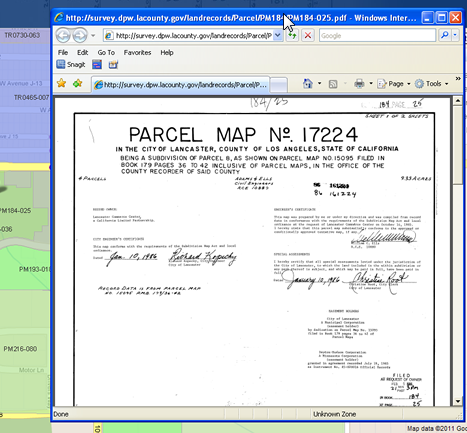
Task: Minimize the Internet Explorer window
Action: pyautogui.click(x=428, y=17)
